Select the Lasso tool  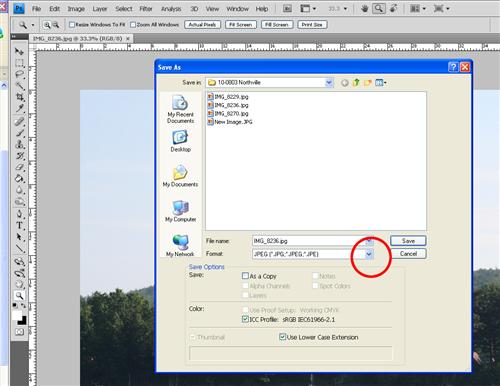click(19, 74)
